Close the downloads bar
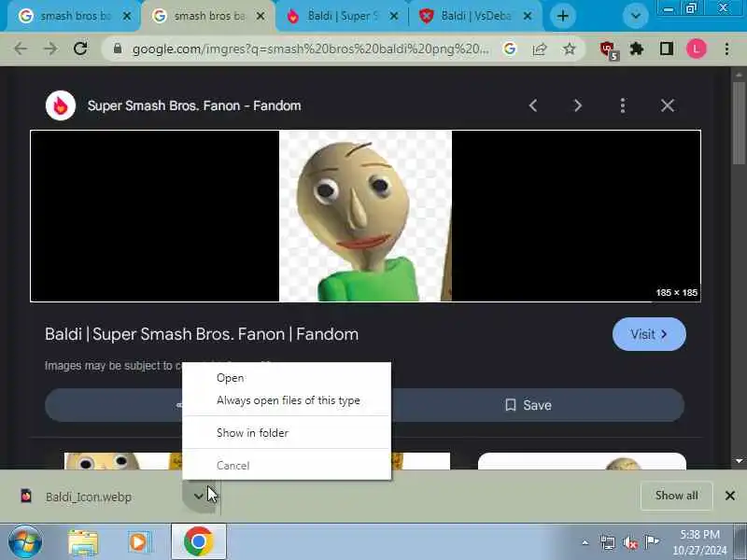The image size is (747, 560). click(729, 496)
